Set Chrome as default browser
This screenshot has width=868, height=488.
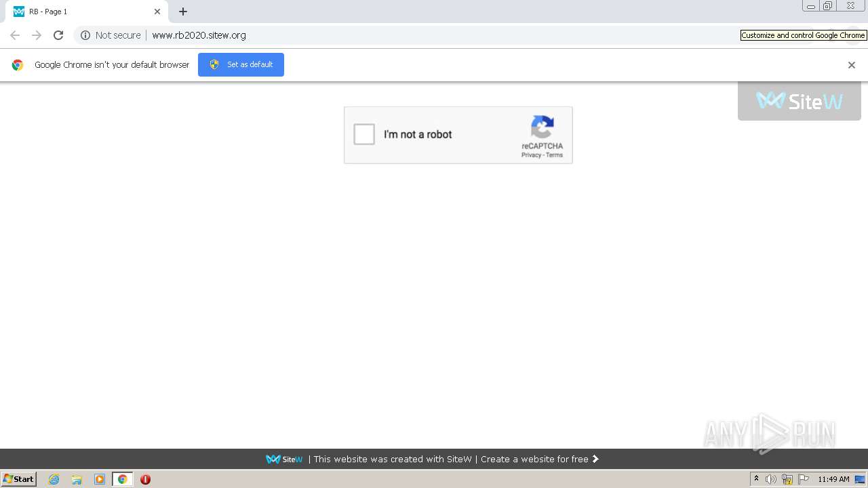(241, 64)
